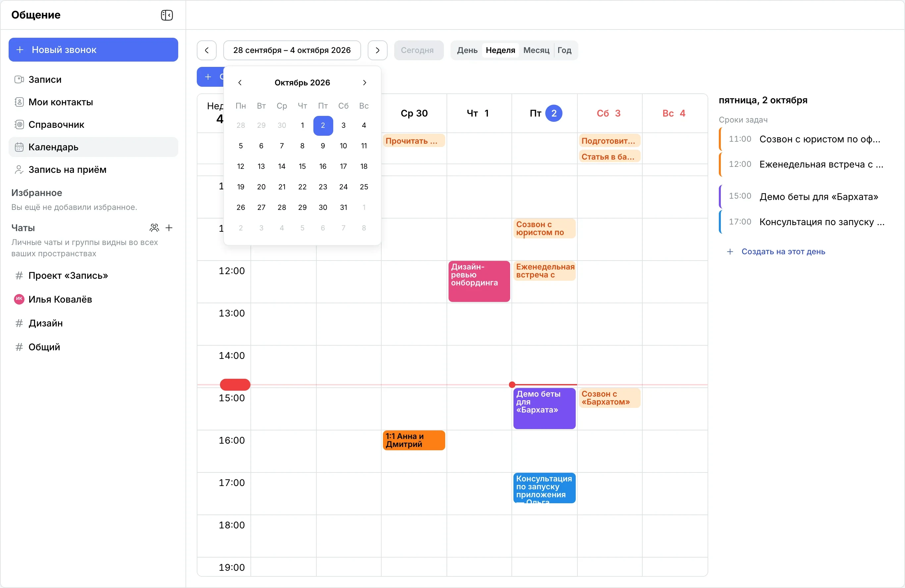This screenshot has width=905, height=588.
Task: Open the 1:1 Анна и Дмитрий event
Action: point(414,440)
